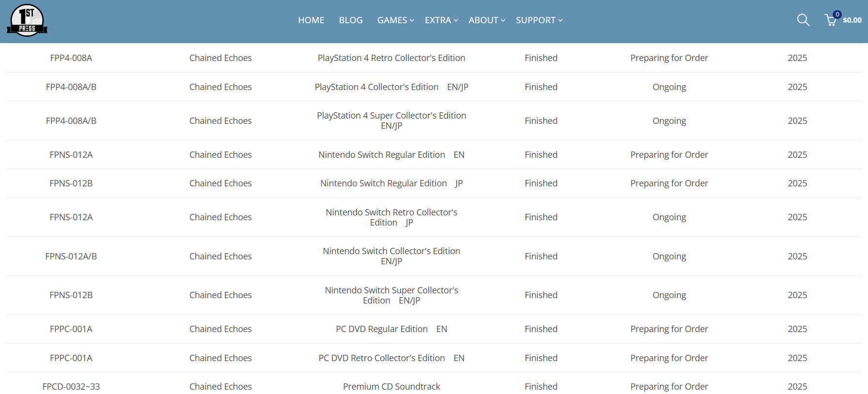Open the search magnifier icon
The width and height of the screenshot is (868, 394).
pyautogui.click(x=803, y=20)
